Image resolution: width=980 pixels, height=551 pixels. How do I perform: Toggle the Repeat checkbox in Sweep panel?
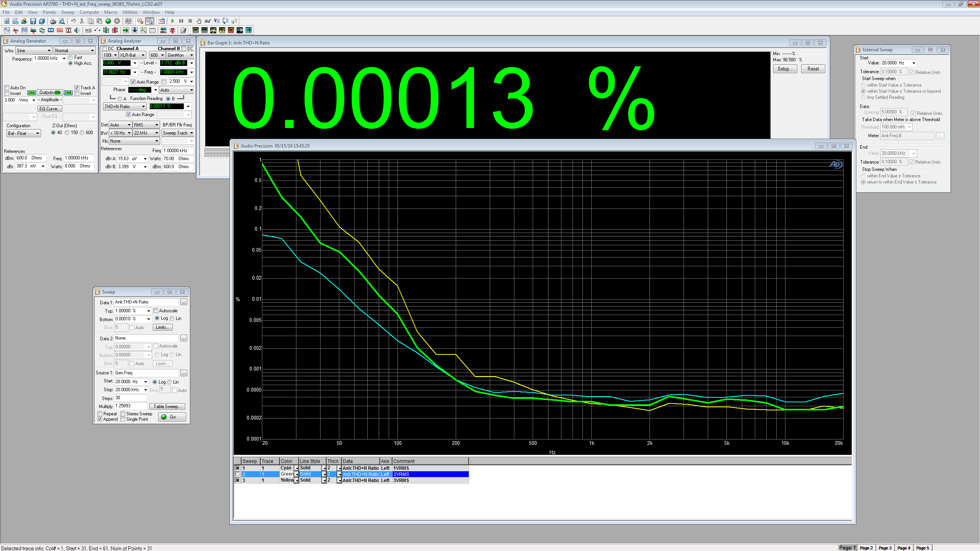click(x=100, y=414)
